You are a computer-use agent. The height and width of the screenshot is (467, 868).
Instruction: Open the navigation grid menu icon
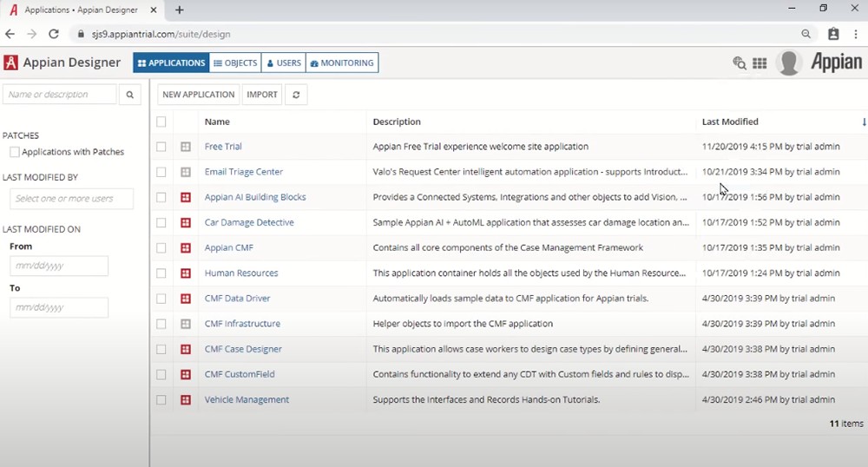click(759, 63)
